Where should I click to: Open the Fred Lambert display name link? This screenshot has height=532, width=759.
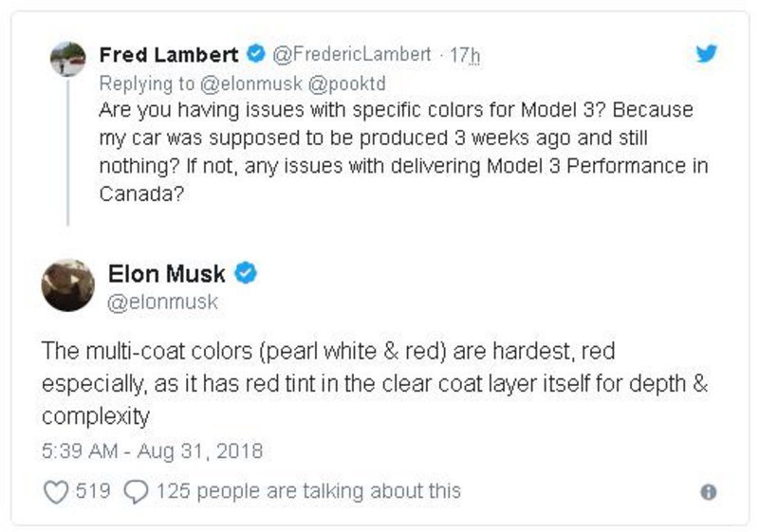(x=169, y=55)
